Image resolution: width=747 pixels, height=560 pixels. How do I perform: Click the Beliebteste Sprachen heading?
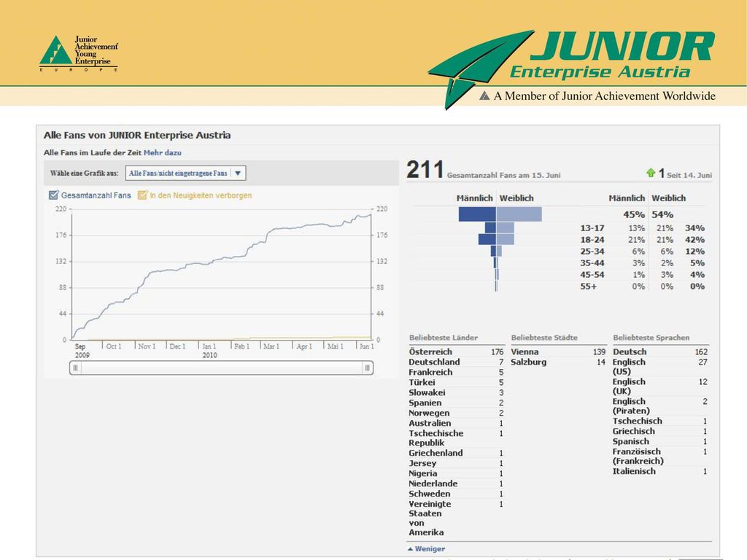pos(651,338)
